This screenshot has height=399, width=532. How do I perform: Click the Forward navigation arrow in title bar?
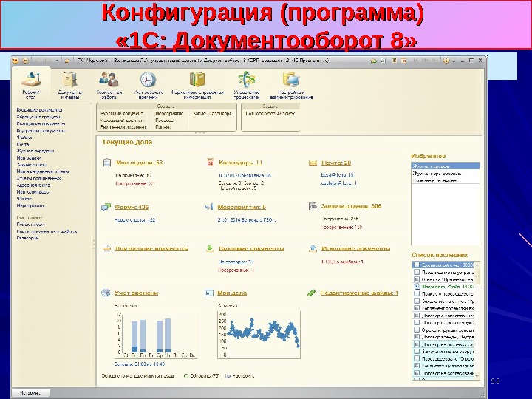pyautogui.click(x=48, y=61)
